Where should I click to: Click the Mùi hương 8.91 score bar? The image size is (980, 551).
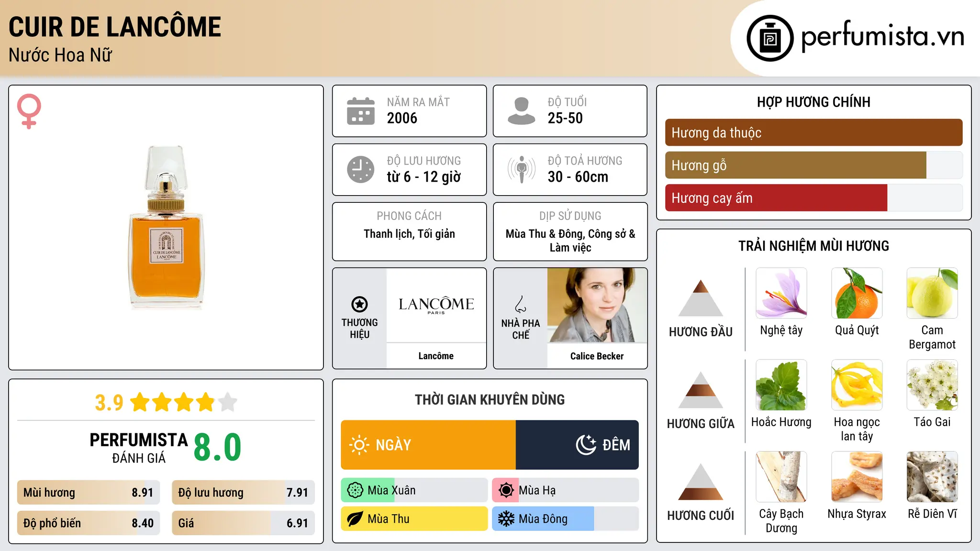[x=89, y=493]
